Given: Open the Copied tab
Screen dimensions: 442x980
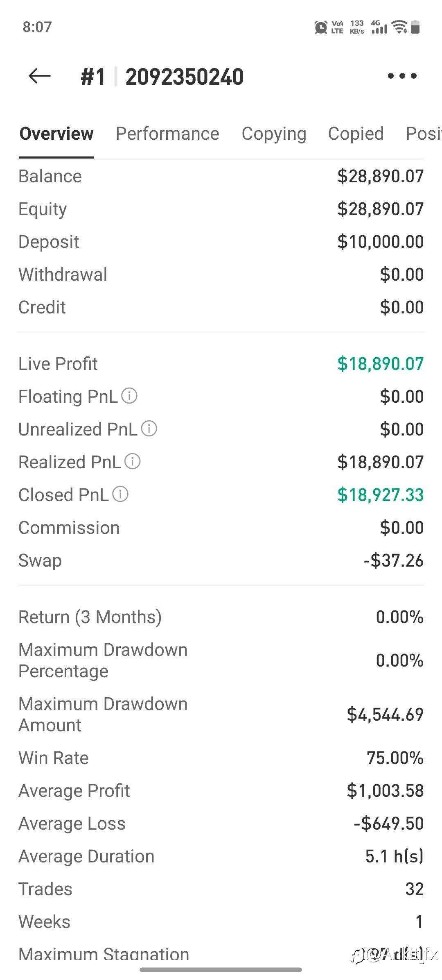Looking at the screenshot, I should point(356,134).
